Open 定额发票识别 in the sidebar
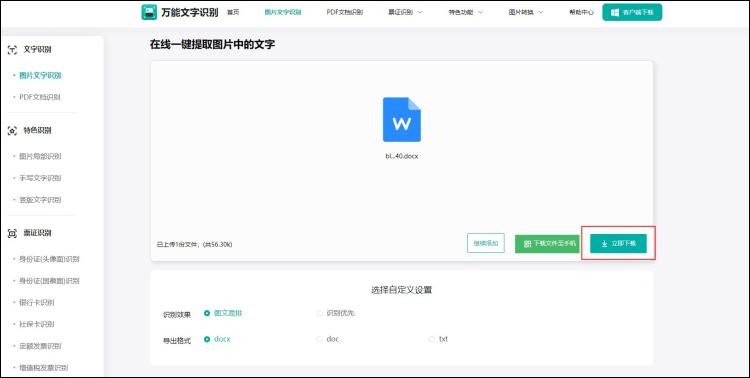The width and height of the screenshot is (750, 378). 40,346
